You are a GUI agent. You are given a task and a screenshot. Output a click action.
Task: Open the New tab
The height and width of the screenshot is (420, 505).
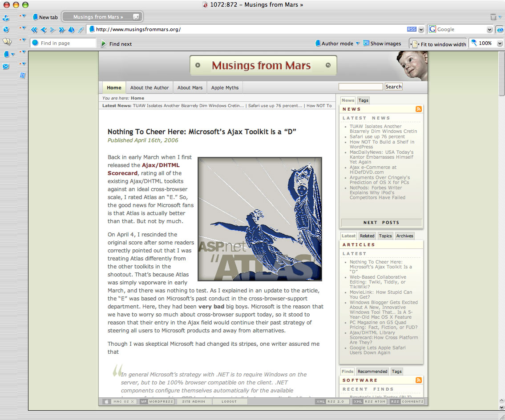tap(45, 17)
